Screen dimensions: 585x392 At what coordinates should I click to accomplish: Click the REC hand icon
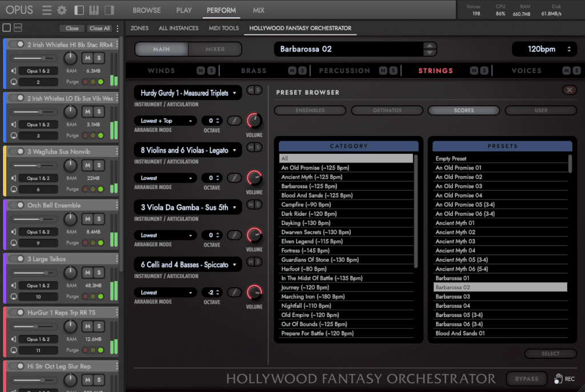558,378
